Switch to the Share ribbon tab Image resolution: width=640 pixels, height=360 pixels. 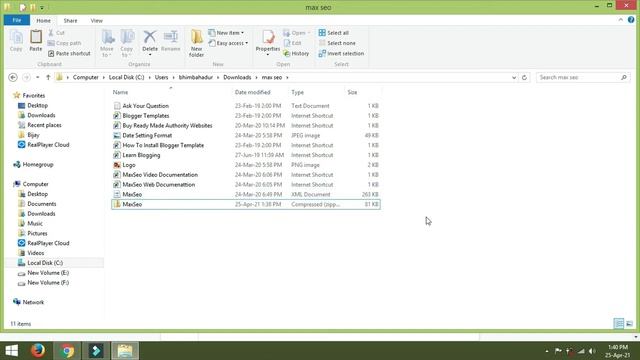coord(70,20)
